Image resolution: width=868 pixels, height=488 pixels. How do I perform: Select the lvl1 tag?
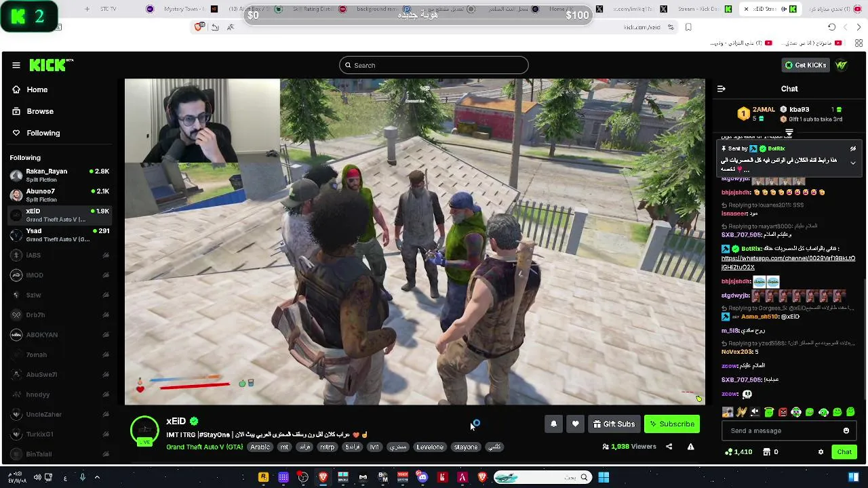(374, 447)
